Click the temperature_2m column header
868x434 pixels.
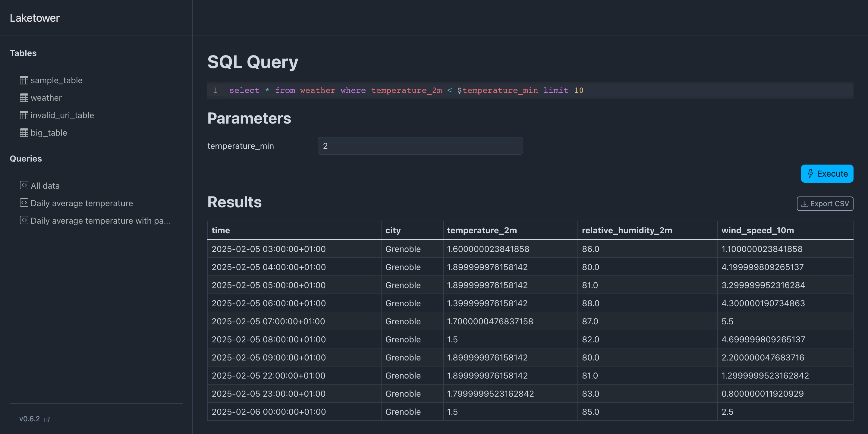[x=482, y=230]
